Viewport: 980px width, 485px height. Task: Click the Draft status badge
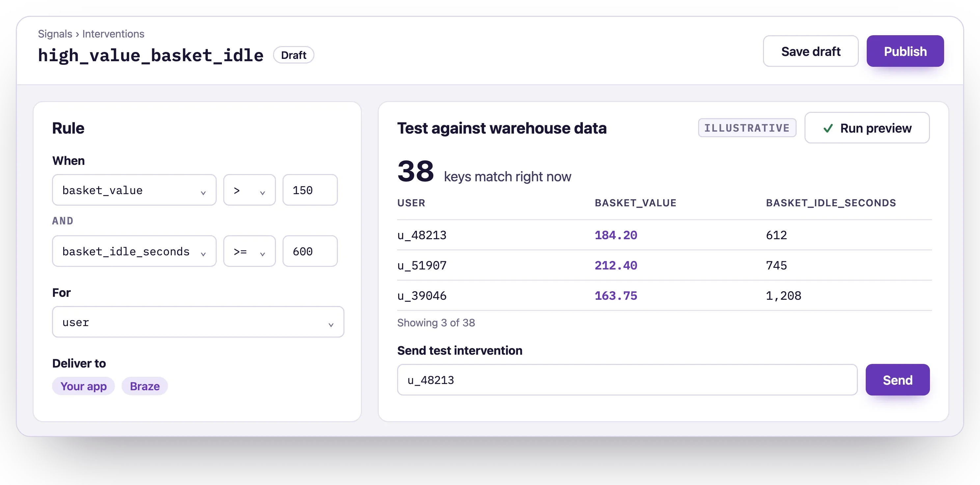293,55
